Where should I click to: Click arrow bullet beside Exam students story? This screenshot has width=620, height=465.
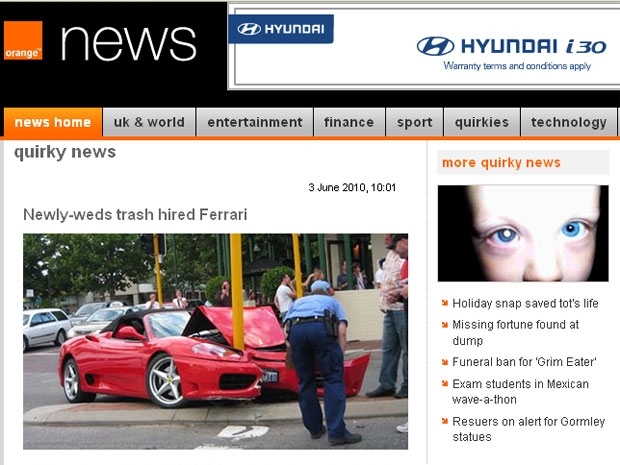point(444,384)
